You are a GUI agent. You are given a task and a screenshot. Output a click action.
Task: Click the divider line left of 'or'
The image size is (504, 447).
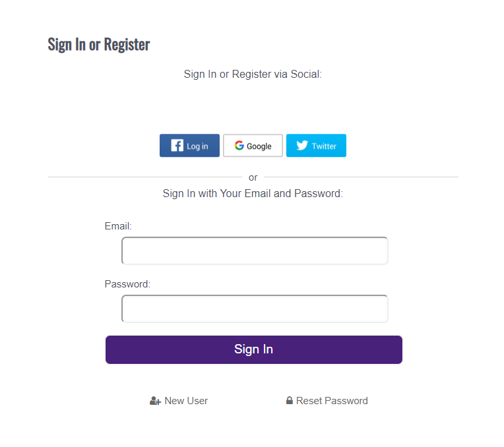click(145, 177)
